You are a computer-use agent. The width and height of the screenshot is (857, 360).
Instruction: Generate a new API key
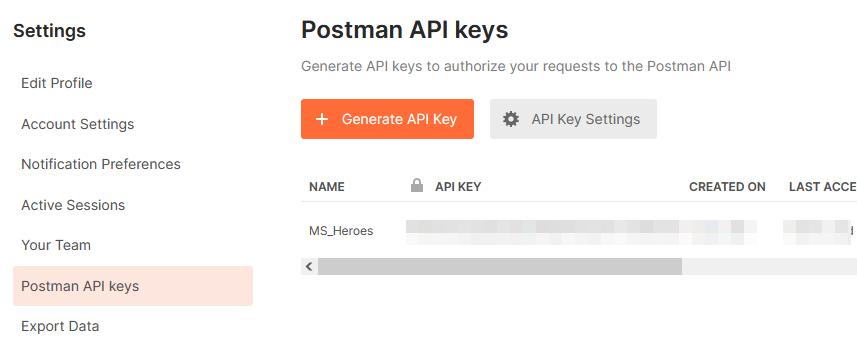(388, 119)
